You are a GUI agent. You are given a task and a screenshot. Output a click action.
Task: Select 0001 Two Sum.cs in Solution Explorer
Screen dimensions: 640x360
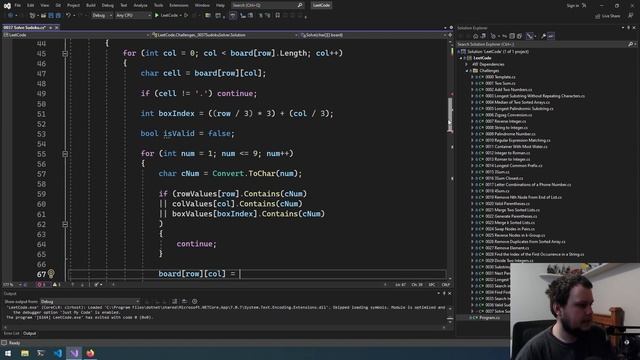(500, 83)
